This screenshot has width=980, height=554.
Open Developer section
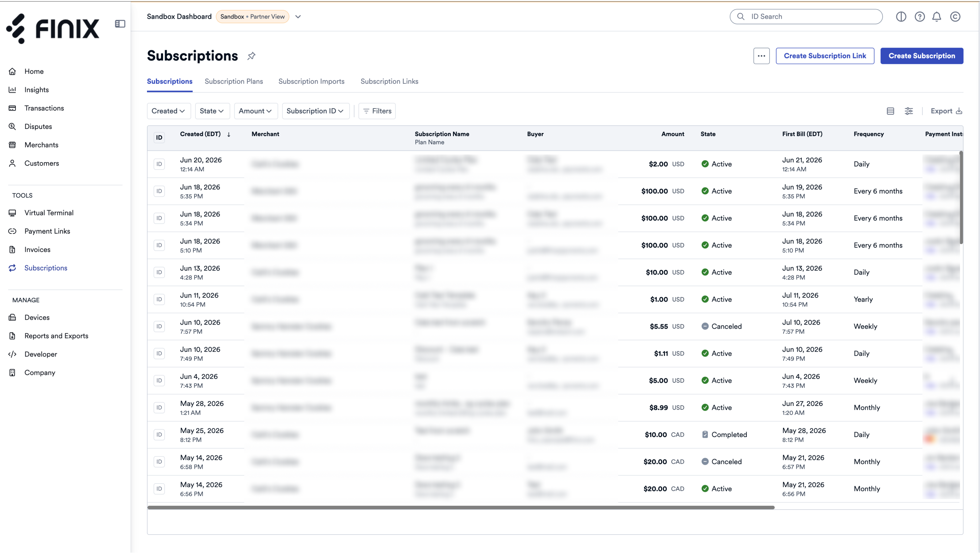pos(41,354)
